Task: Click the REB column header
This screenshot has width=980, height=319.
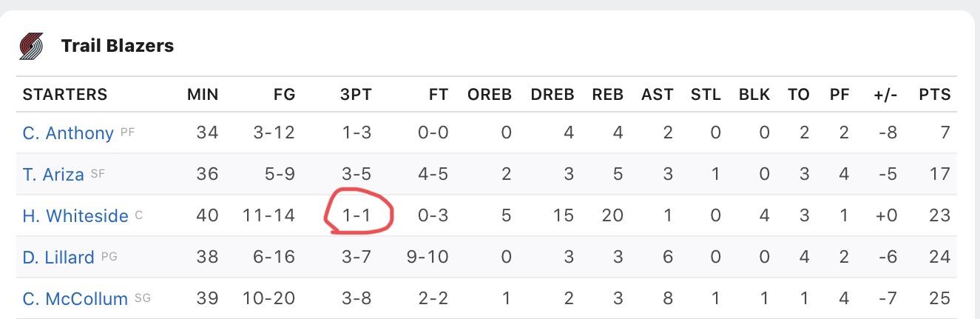Action: [608, 95]
